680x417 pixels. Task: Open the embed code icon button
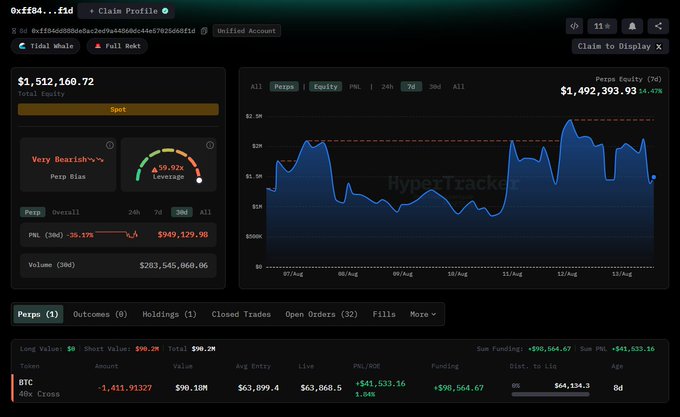(x=574, y=26)
